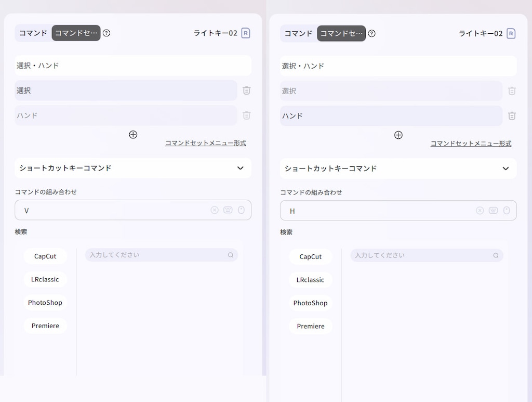Add a new command with plus icon in right panel
Image resolution: width=532 pixels, height=402 pixels.
coord(398,135)
